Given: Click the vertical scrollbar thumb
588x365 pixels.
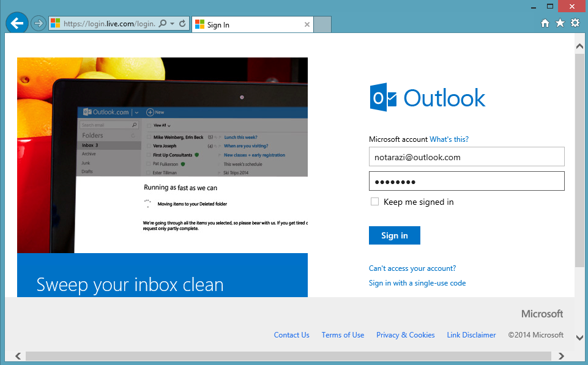Looking at the screenshot, I should [579, 160].
